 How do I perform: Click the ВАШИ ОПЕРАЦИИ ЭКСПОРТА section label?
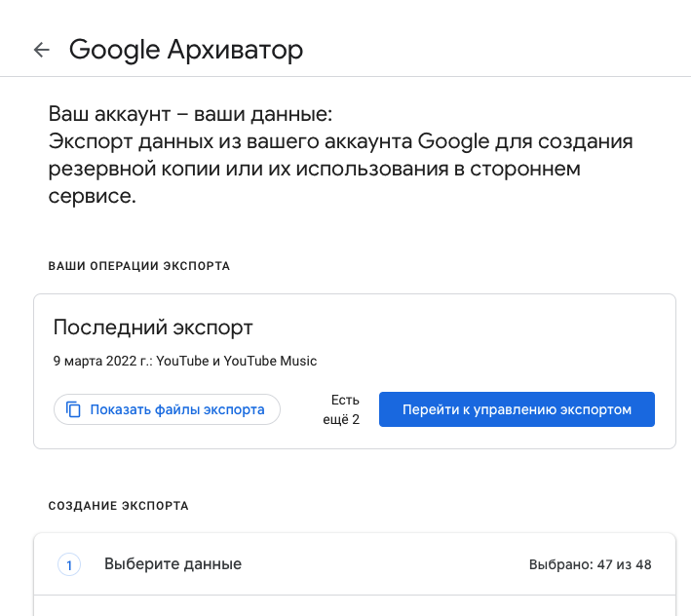pos(139,266)
